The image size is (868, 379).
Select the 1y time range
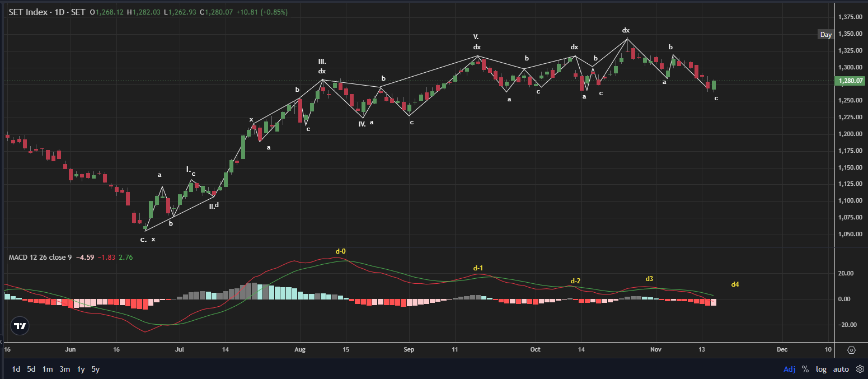click(81, 369)
